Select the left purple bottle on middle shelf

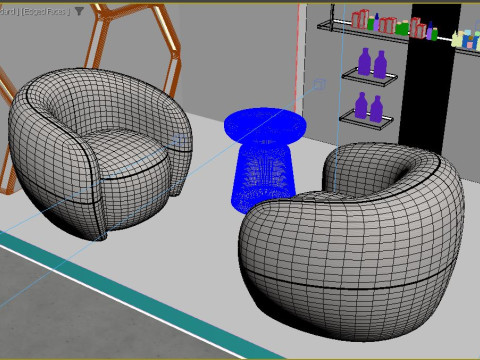coord(364,62)
